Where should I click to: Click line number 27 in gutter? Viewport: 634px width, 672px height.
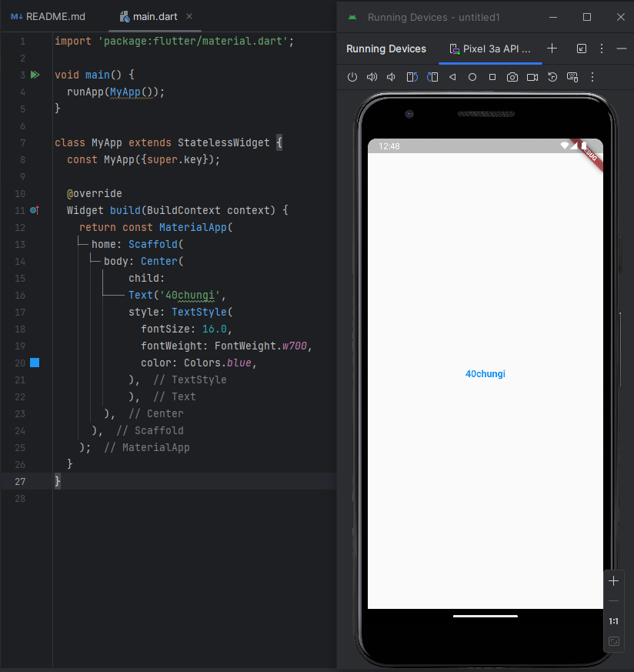(20, 482)
